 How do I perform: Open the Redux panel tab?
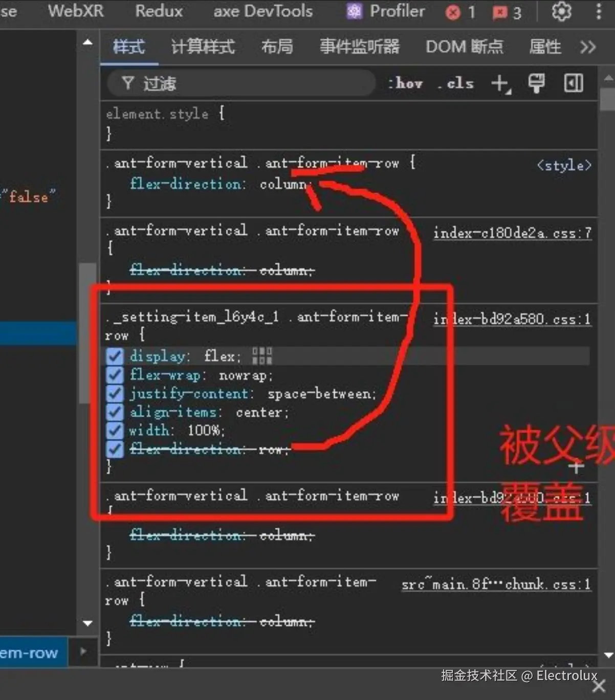[x=159, y=11]
